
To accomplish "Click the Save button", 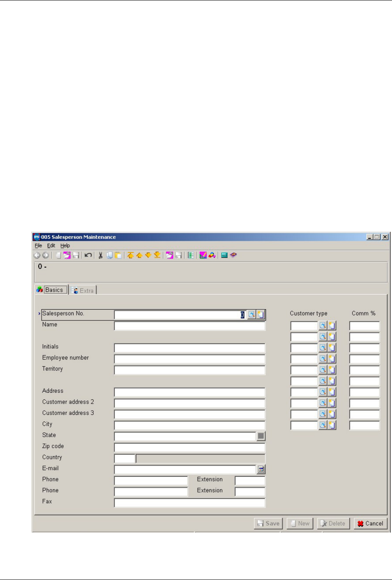I will pyautogui.click(x=268, y=523).
